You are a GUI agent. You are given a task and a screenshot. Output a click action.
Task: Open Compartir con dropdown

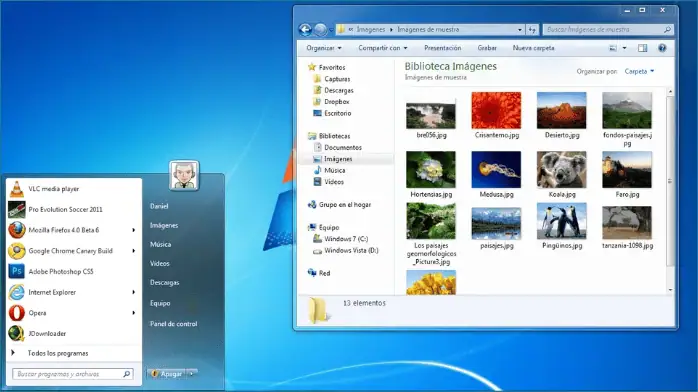click(x=383, y=48)
